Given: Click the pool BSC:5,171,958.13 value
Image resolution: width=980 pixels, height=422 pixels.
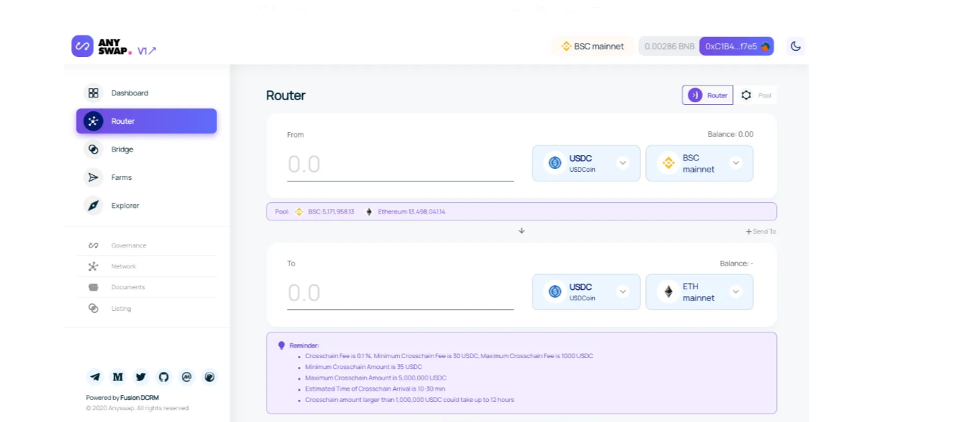Looking at the screenshot, I should click(331, 211).
